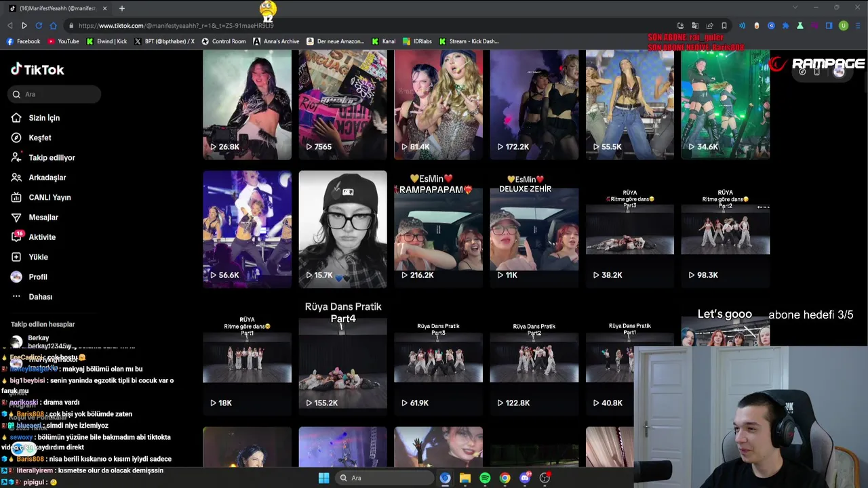Open Anna's Archive bookmark
868x488 pixels.
(276, 41)
